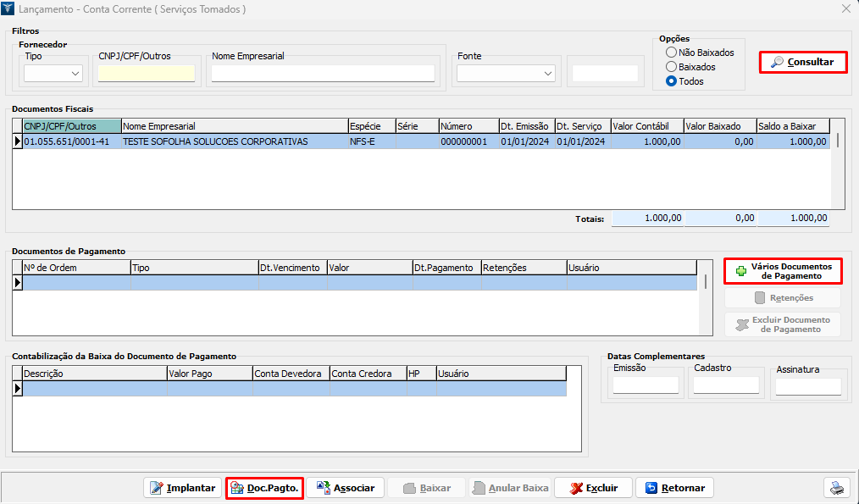Focus the CNPJ/CPF/Outros filter field
Viewport: 859px width, 504px height.
tap(147, 74)
